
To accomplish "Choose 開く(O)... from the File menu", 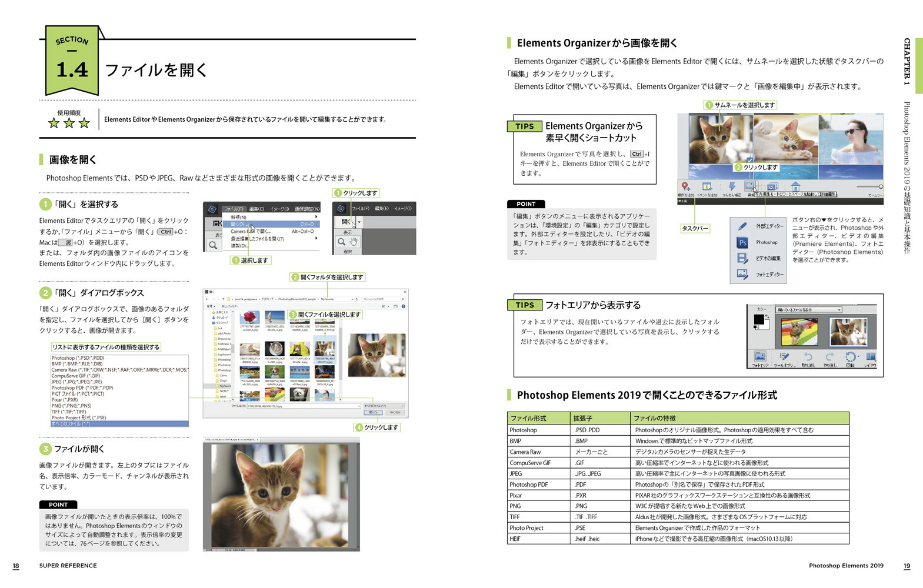I will (x=271, y=224).
